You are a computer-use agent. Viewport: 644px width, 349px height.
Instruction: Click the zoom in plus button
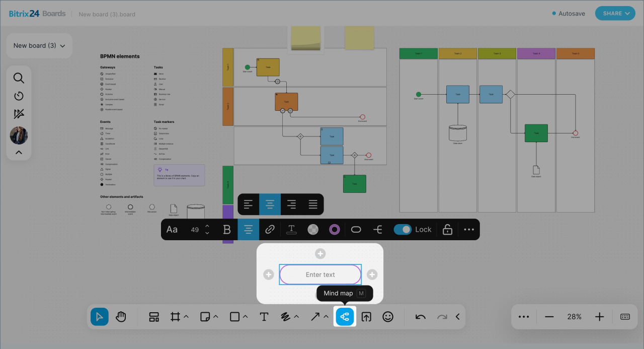click(599, 317)
